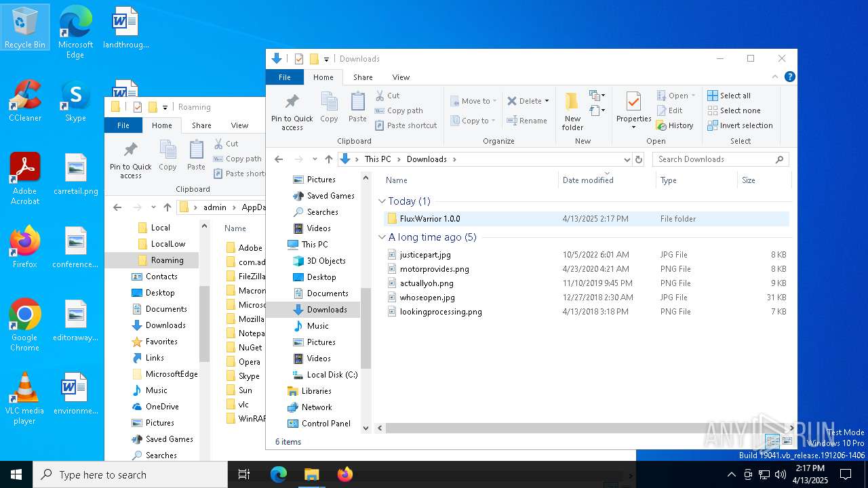868x488 pixels.
Task: Click the Help question mark icon
Action: pyautogui.click(x=790, y=77)
